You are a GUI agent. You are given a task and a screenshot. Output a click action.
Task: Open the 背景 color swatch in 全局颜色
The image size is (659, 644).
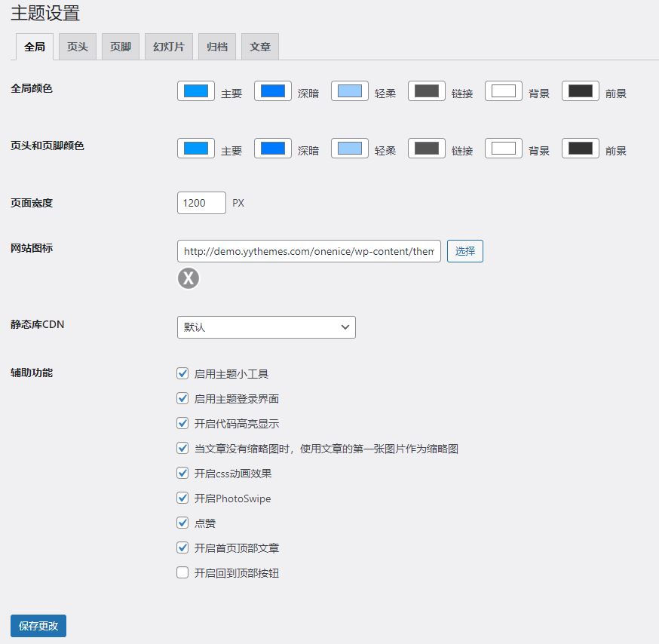(x=503, y=90)
